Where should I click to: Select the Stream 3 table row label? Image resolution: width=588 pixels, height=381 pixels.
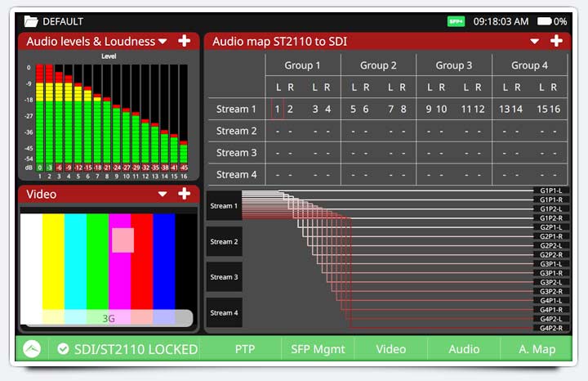coord(236,153)
